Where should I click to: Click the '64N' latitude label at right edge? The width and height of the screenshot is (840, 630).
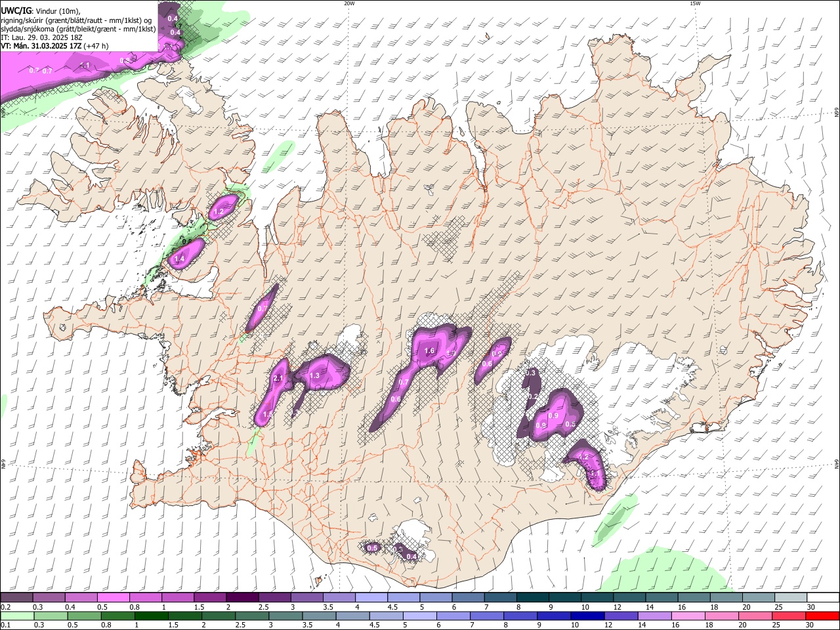pos(837,464)
